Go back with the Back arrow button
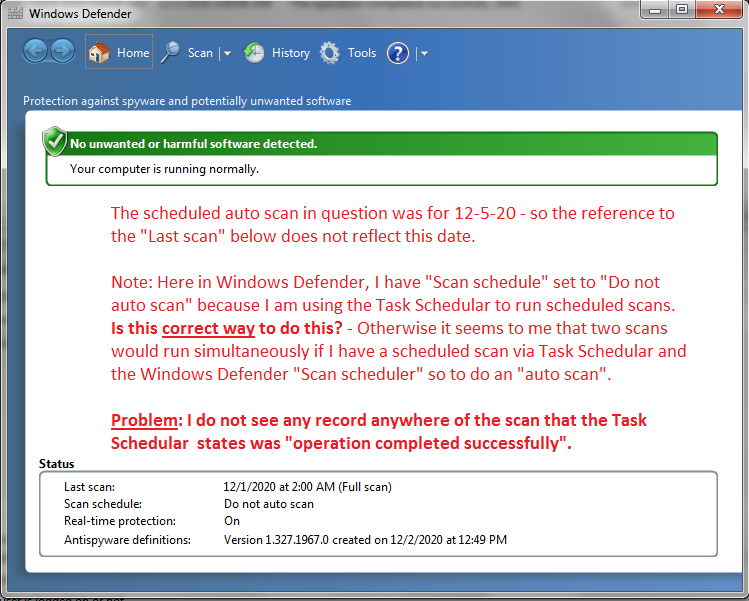The image size is (749, 601). [35, 51]
